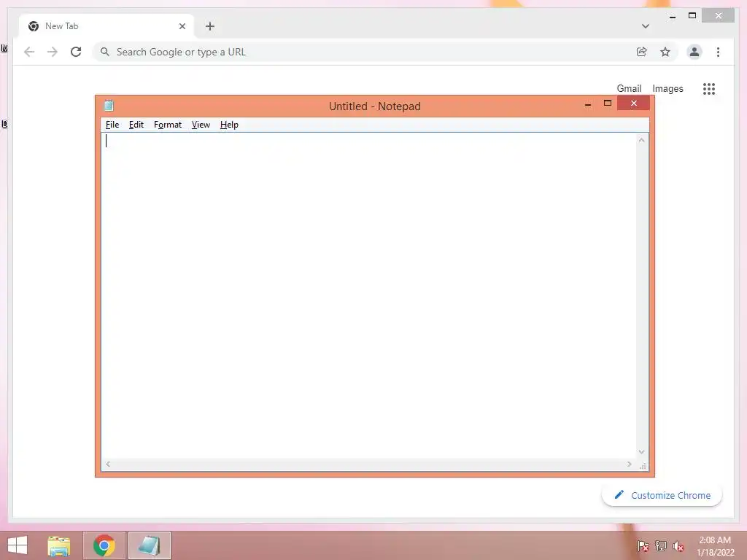
Task: Click Chrome's forward arrow button
Action: coord(53,52)
